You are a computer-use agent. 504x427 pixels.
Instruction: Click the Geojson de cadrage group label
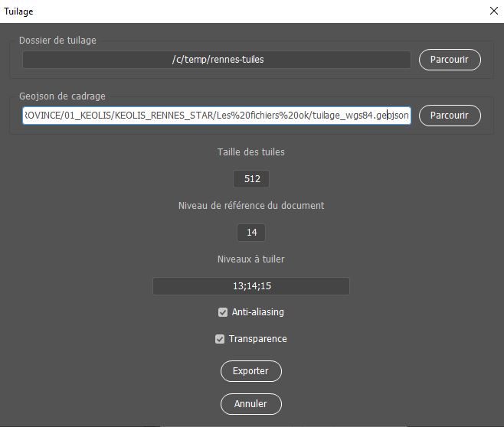(x=62, y=96)
